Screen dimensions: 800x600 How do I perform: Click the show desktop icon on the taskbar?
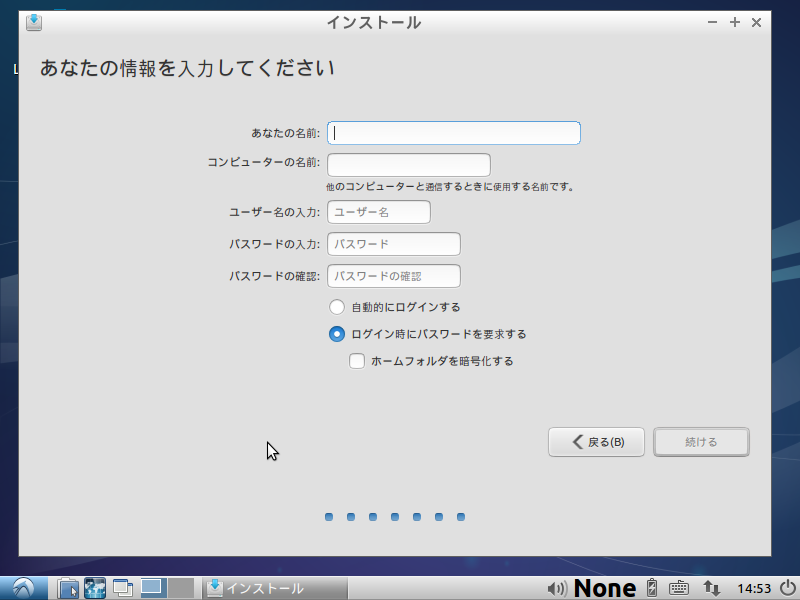pyautogui.click(x=121, y=588)
